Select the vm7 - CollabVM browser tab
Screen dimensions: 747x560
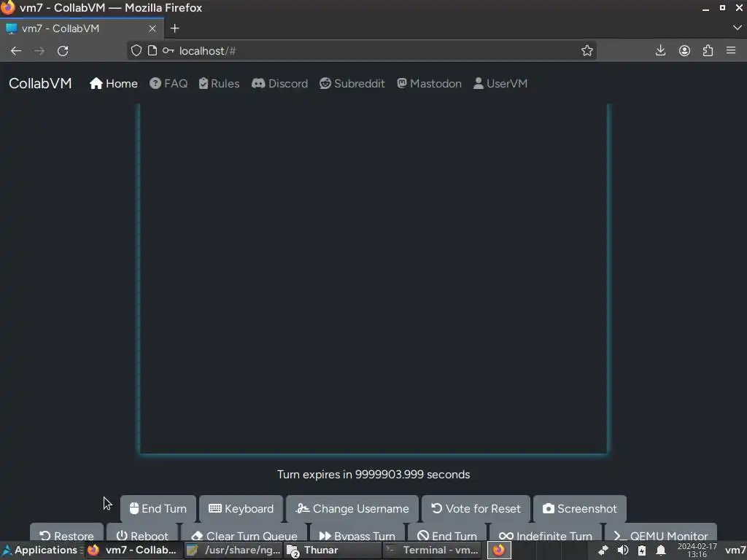tap(81, 28)
